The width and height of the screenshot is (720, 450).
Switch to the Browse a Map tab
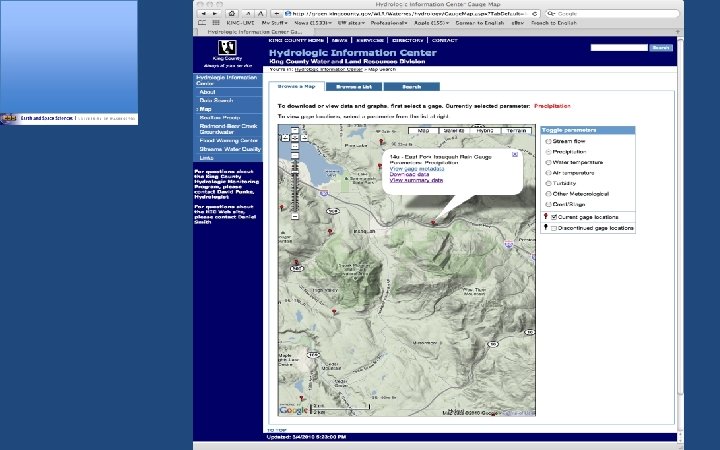tap(297, 86)
